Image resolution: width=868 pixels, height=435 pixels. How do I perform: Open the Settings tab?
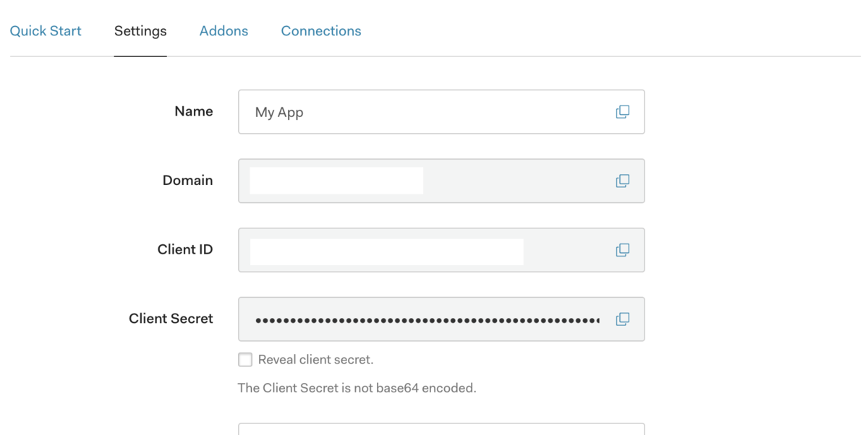click(140, 31)
